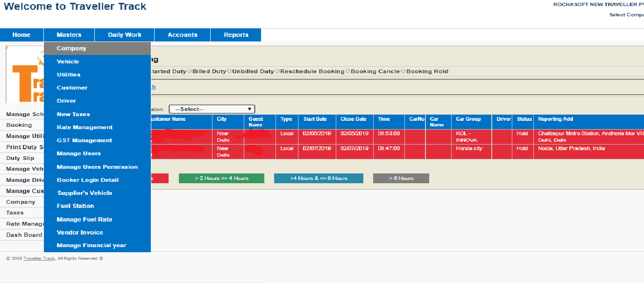The width and height of the screenshot is (644, 283).
Task: Select the Booking Hold radio button
Action: pyautogui.click(x=403, y=71)
